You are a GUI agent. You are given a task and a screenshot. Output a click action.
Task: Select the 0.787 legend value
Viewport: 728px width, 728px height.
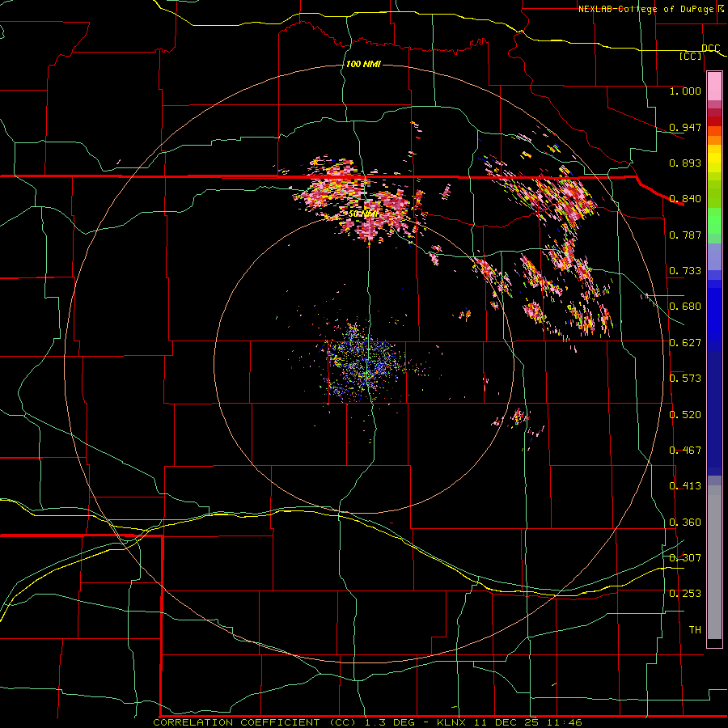pyautogui.click(x=685, y=235)
